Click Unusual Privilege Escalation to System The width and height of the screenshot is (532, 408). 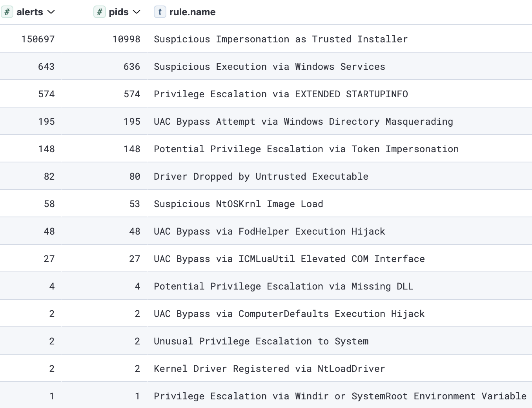click(261, 341)
